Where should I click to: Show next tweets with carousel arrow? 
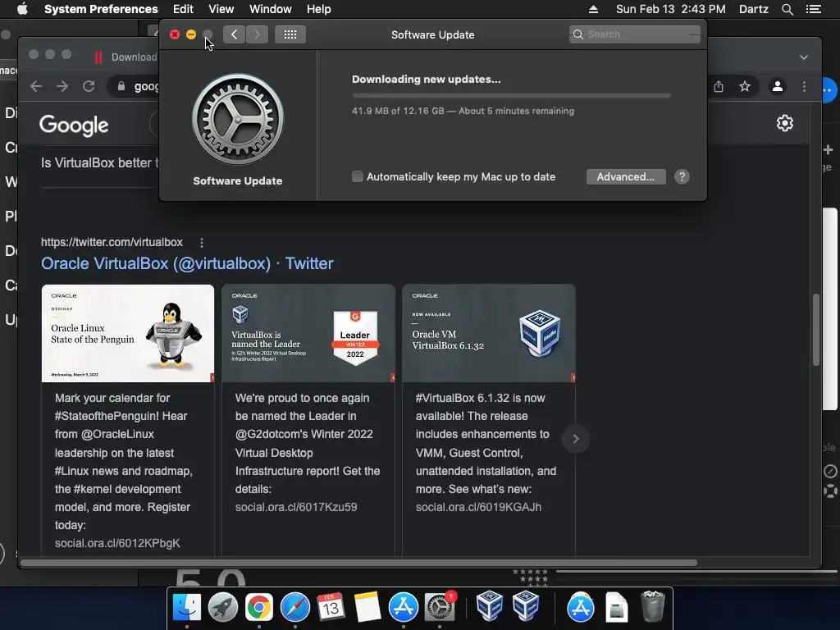pos(575,439)
